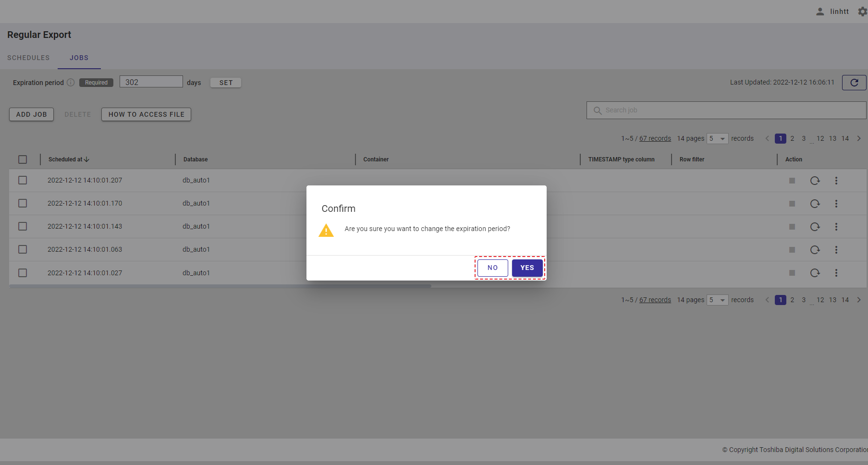Confirm with the Yes button
868x465 pixels.
point(527,268)
